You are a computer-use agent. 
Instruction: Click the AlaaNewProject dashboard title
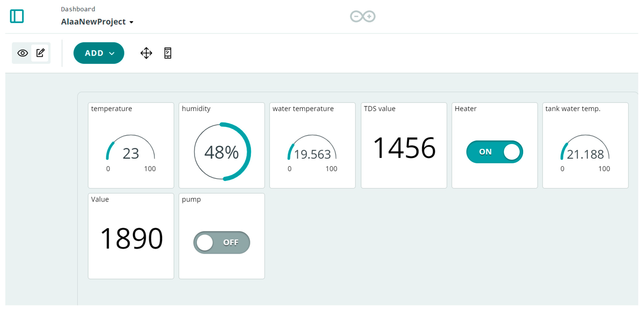click(93, 22)
